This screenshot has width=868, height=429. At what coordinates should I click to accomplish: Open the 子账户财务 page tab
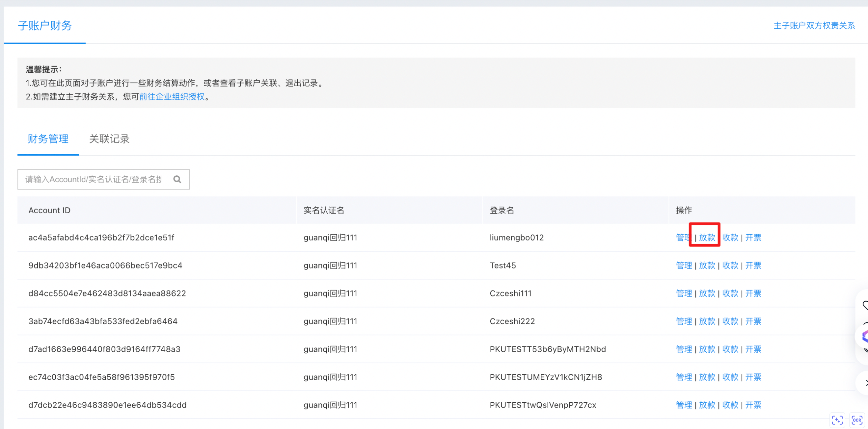(44, 26)
